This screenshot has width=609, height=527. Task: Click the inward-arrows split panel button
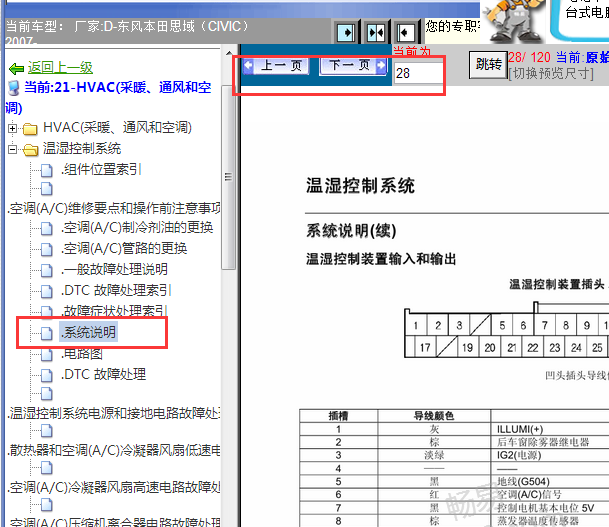376,33
